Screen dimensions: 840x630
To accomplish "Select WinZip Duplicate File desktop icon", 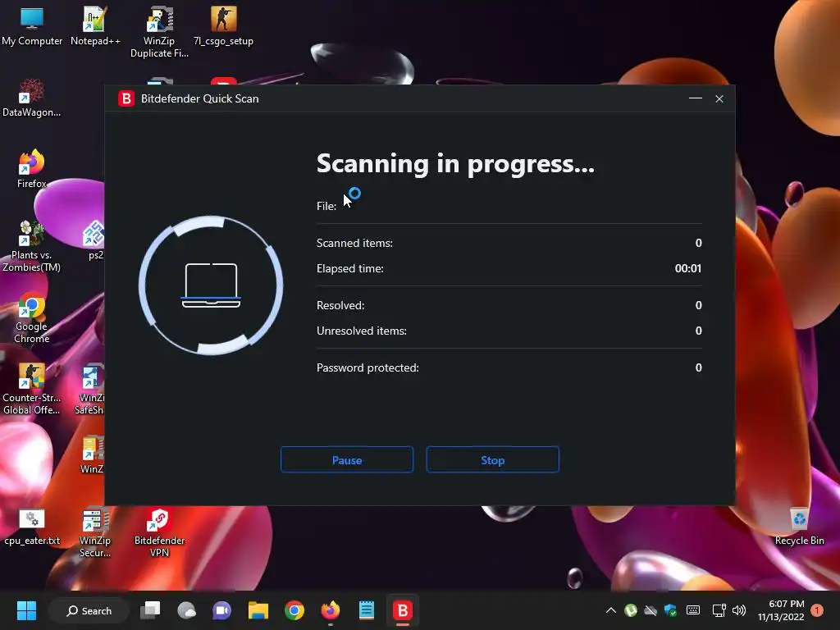I will [x=159, y=32].
